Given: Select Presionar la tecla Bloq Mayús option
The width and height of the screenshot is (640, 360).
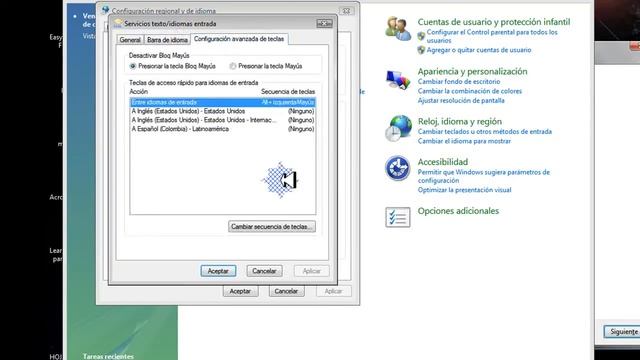Looking at the screenshot, I should click(172, 66).
